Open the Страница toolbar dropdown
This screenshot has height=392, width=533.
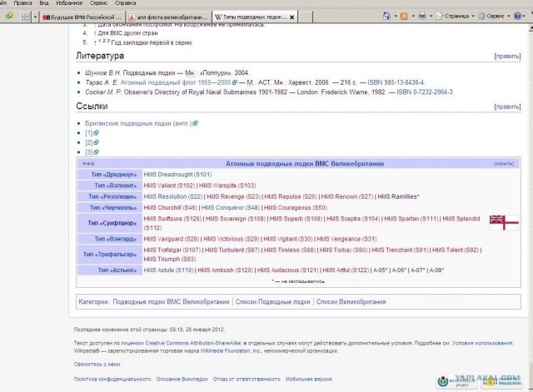[456, 16]
